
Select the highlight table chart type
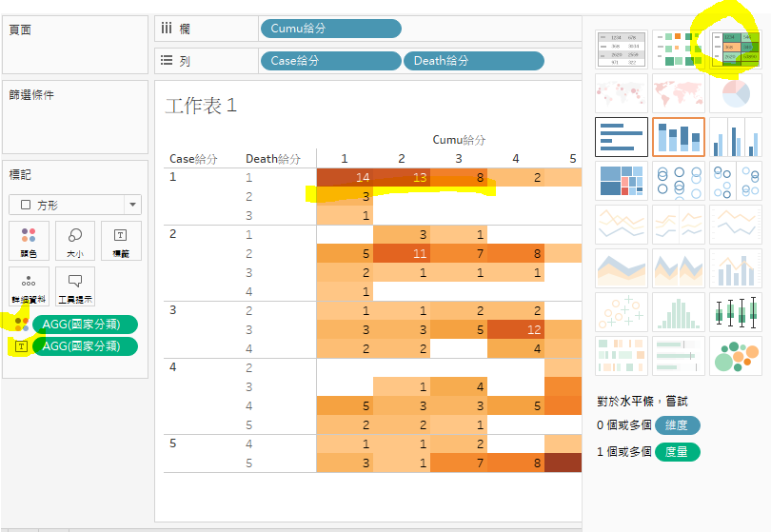pyautogui.click(x=736, y=49)
